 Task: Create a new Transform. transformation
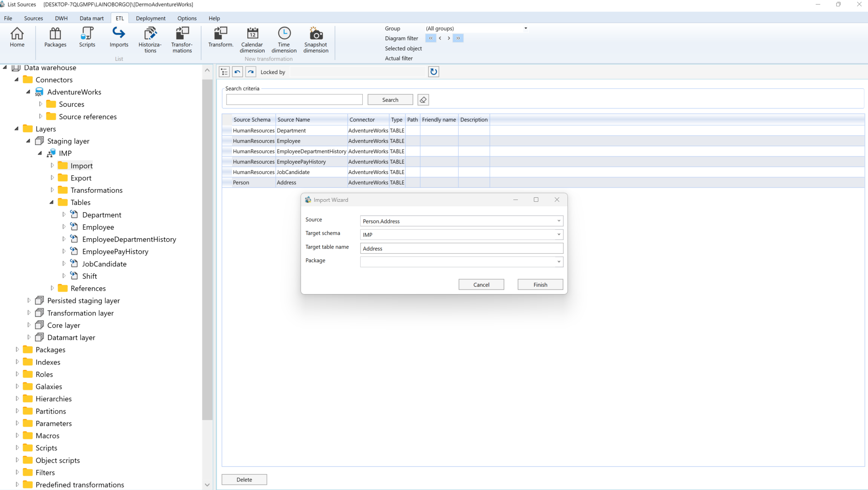click(221, 37)
